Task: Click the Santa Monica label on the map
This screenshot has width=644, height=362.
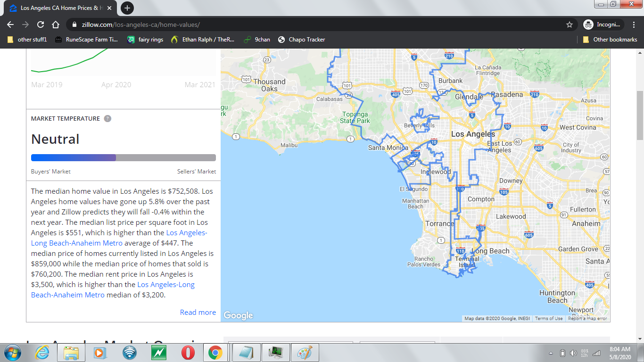Action: click(388, 148)
